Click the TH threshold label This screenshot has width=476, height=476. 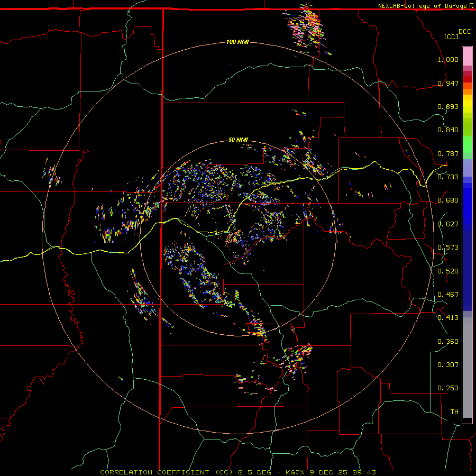[x=454, y=412]
